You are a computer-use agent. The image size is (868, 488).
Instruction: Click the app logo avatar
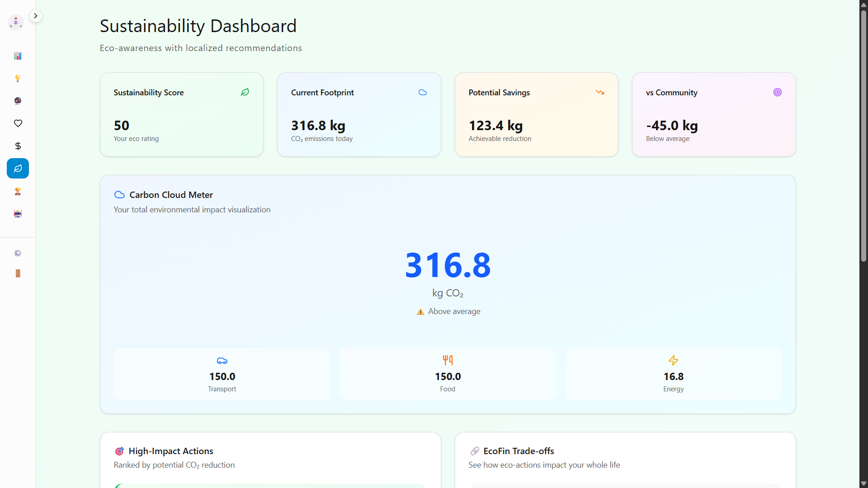tap(16, 22)
